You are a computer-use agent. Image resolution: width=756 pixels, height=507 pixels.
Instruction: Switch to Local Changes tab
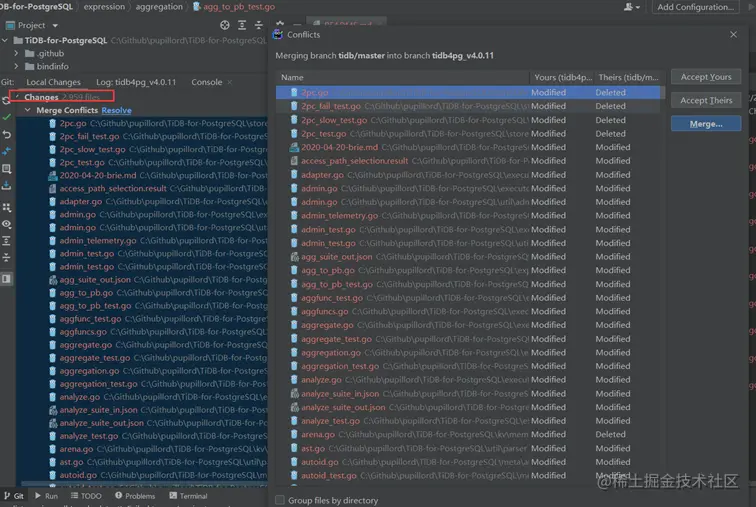pos(54,82)
